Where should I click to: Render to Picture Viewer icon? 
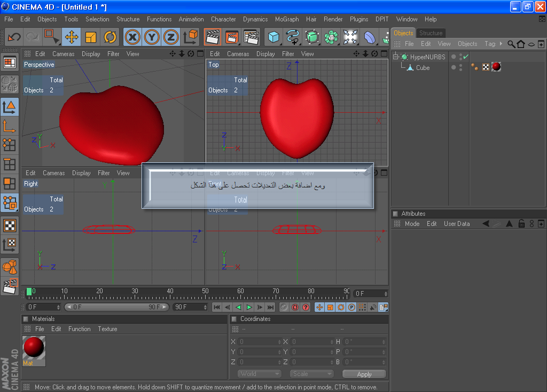click(232, 37)
